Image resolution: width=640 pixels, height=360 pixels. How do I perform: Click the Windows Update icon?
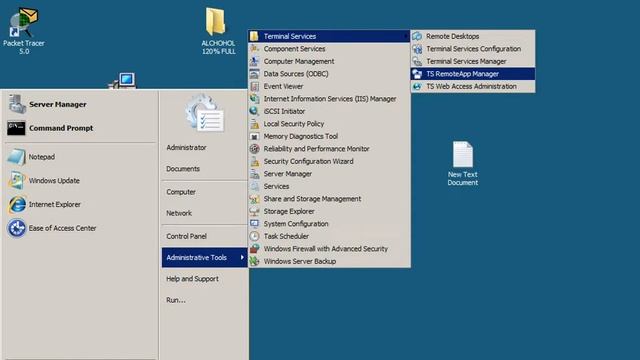pos(16,180)
